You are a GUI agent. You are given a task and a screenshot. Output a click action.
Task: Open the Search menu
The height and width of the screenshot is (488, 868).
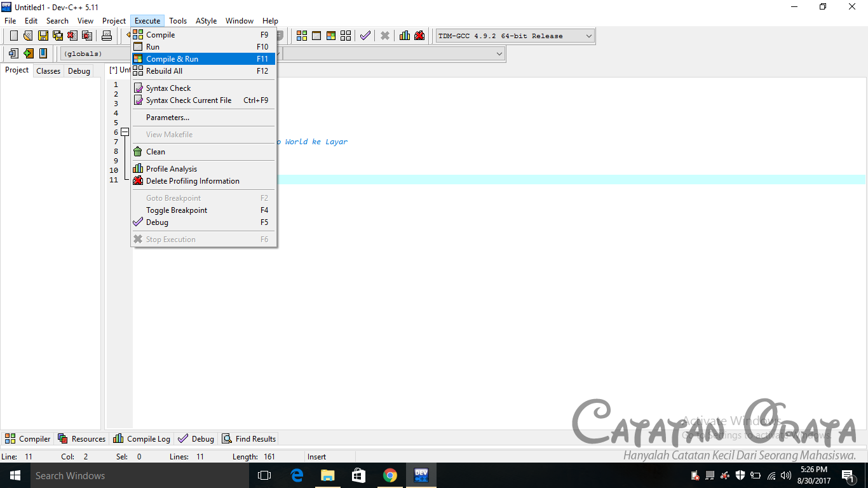pos(57,21)
